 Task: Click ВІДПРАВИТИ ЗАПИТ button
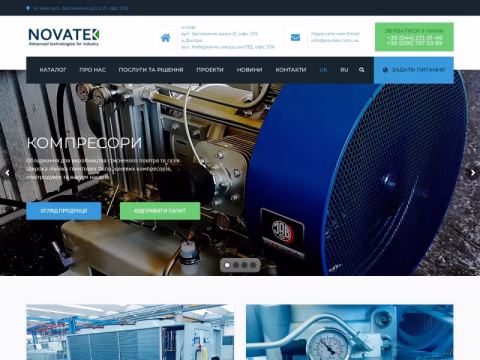point(160,211)
